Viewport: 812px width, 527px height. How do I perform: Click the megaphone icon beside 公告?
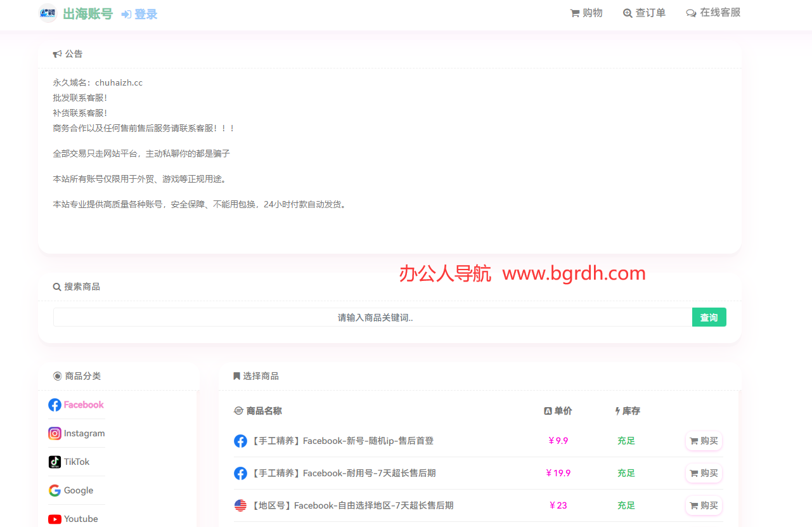(57, 54)
